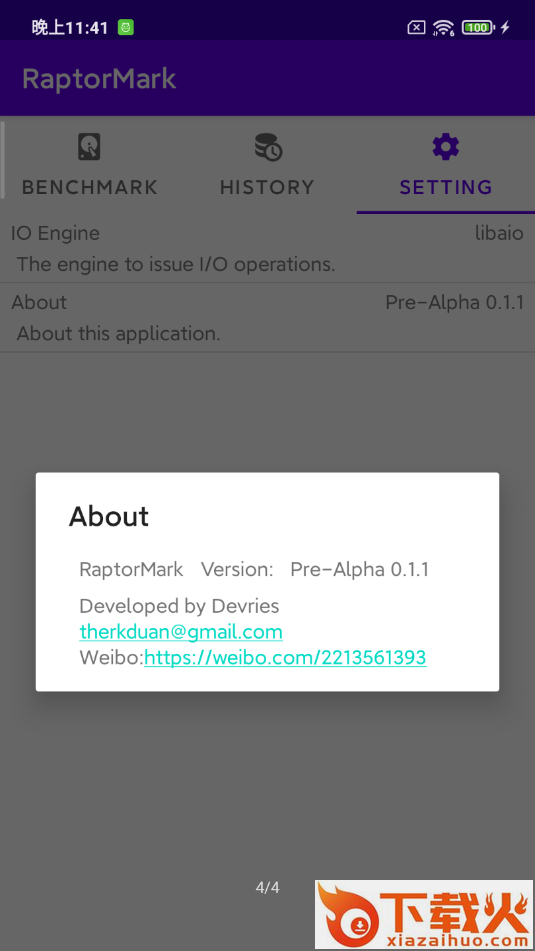Open the weibo.com/2213561393 link
The height and width of the screenshot is (951, 535).
click(285, 657)
